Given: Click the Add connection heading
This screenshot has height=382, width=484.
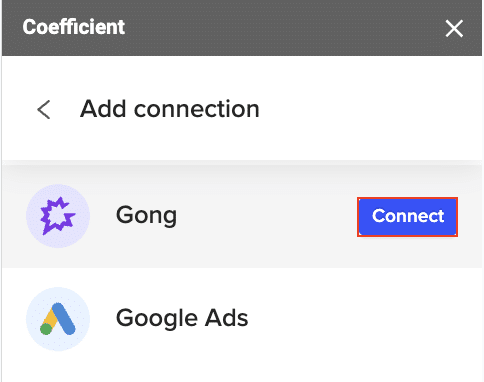Looking at the screenshot, I should (170, 109).
